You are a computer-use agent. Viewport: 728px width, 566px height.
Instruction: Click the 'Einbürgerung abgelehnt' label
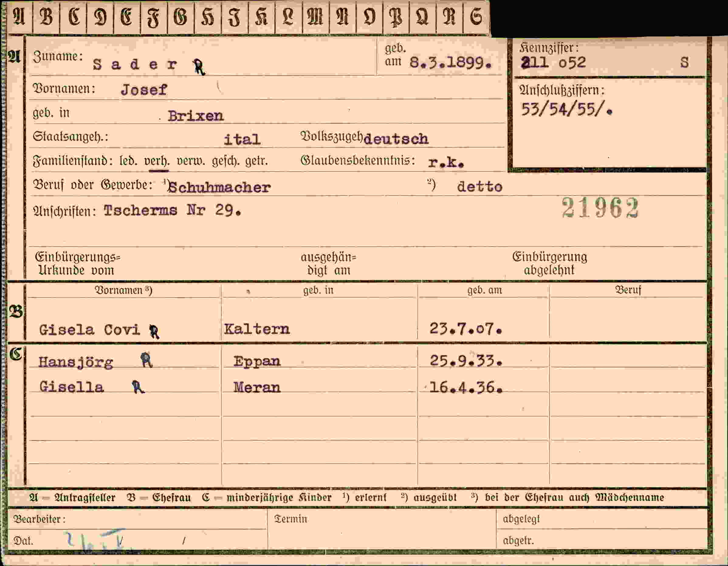(x=550, y=263)
